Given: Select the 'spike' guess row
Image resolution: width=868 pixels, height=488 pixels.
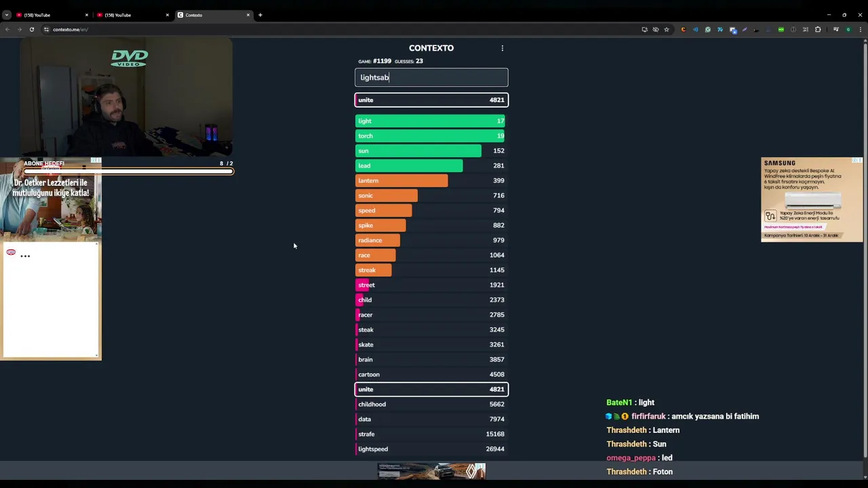Looking at the screenshot, I should (x=431, y=225).
